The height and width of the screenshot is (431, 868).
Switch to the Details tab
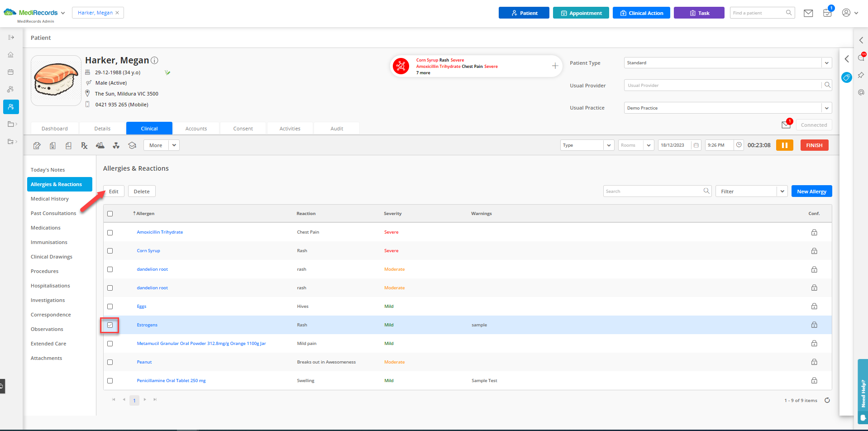coord(102,129)
